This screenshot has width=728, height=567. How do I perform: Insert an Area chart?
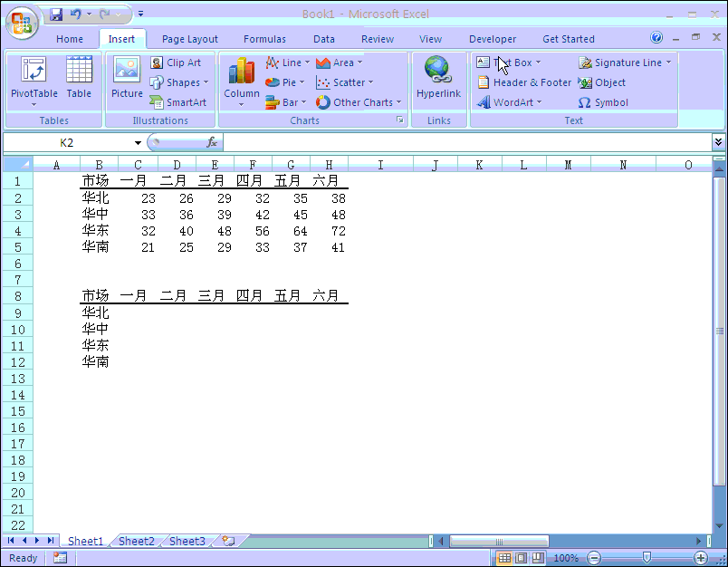click(x=339, y=62)
